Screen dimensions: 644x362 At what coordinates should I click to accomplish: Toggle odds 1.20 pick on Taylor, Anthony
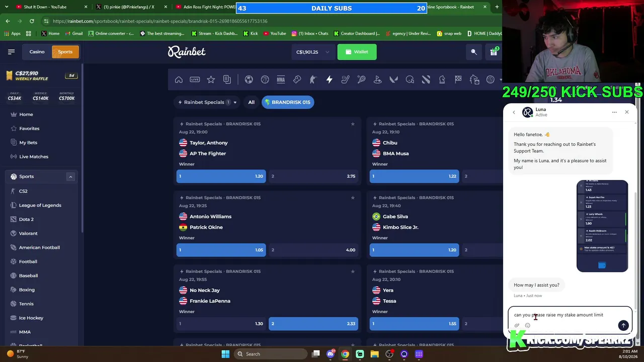tap(221, 176)
